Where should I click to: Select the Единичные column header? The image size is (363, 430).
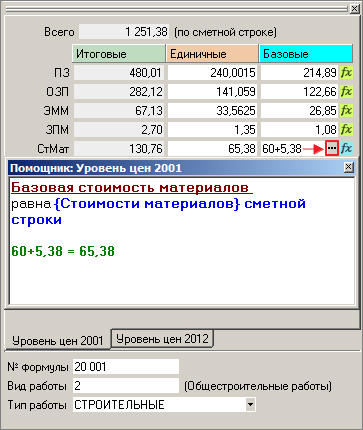pos(212,54)
